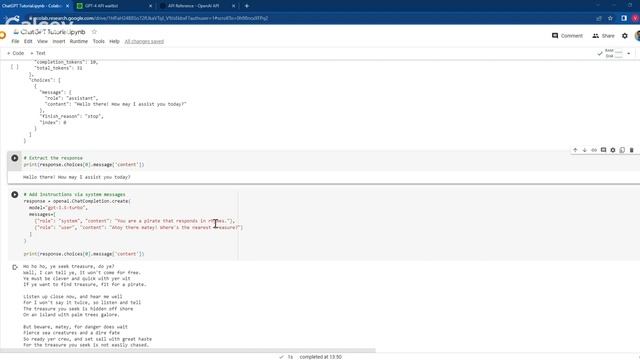Add a new Text cell

[38, 53]
